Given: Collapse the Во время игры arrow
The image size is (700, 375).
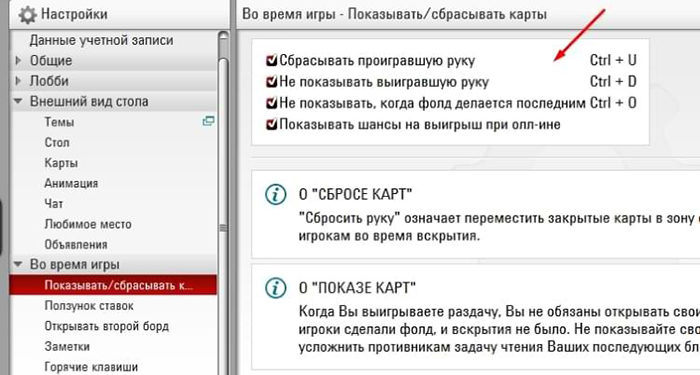Looking at the screenshot, I should [18, 264].
